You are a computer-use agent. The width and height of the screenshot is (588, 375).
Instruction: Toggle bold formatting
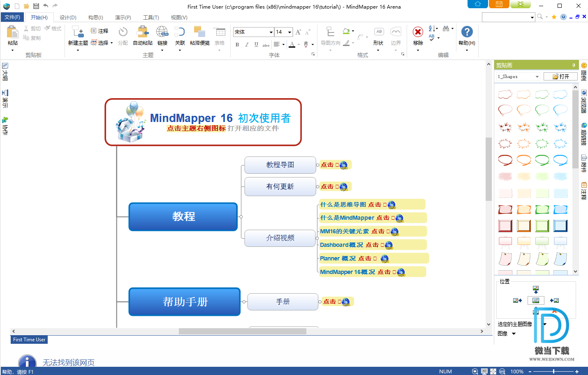[x=237, y=44]
